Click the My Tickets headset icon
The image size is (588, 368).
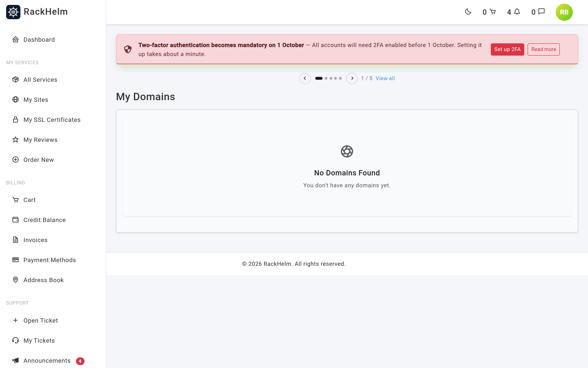16,340
